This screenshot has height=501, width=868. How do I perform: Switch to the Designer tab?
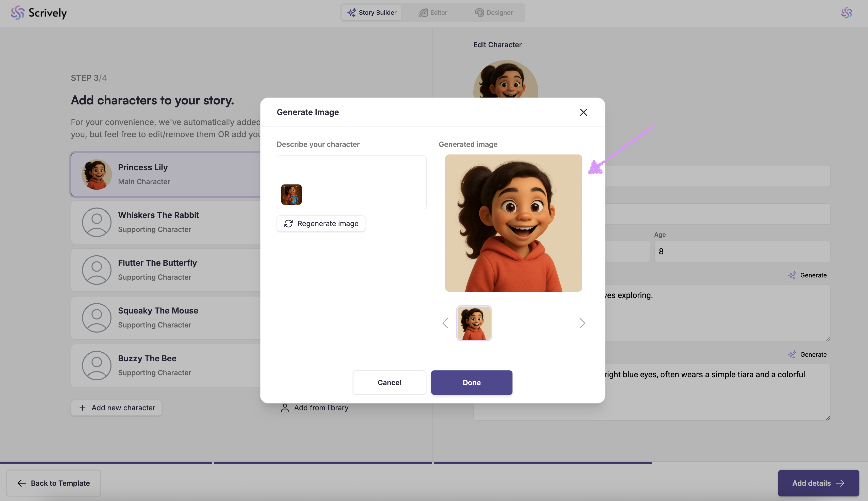pos(494,13)
